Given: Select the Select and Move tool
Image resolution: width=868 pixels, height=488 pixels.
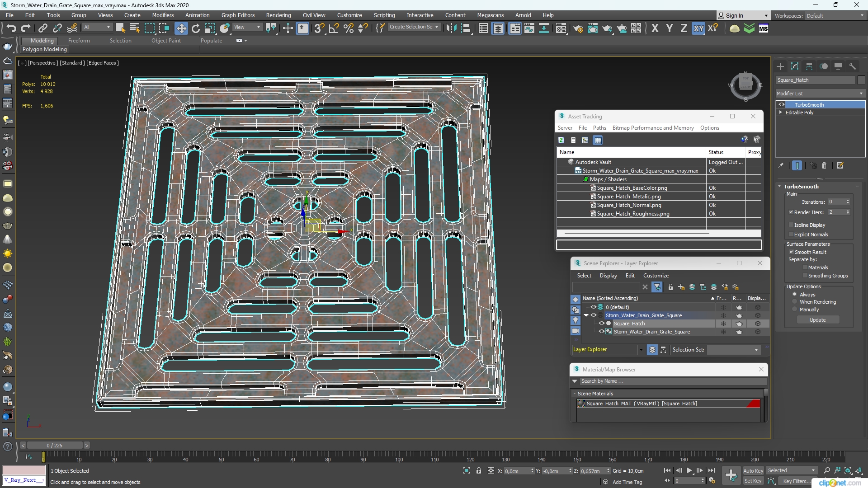Looking at the screenshot, I should 181,28.
